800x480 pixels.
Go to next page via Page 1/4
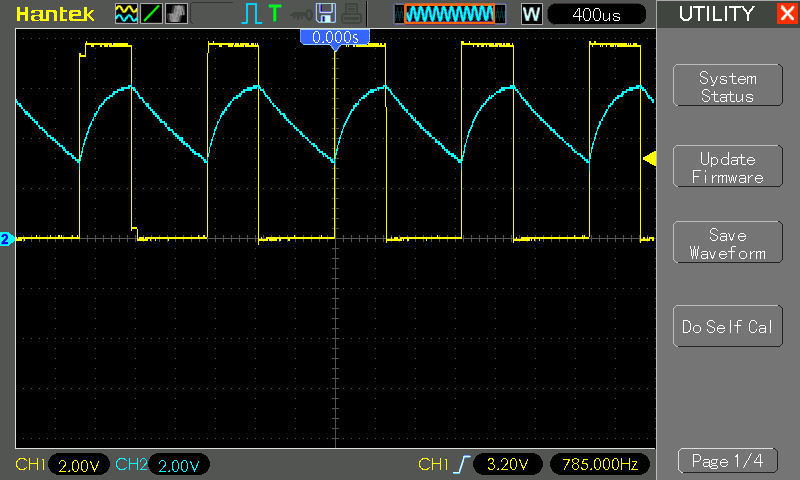(x=728, y=461)
